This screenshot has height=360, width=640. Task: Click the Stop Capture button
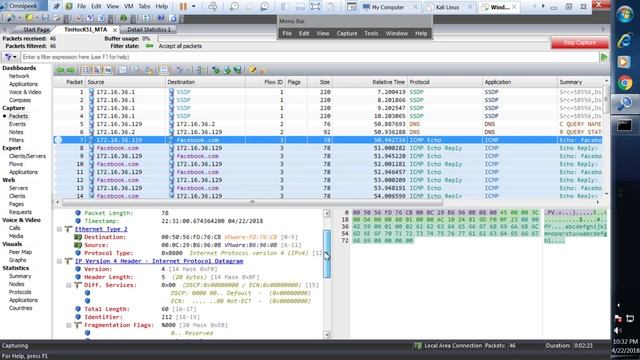tap(580, 42)
